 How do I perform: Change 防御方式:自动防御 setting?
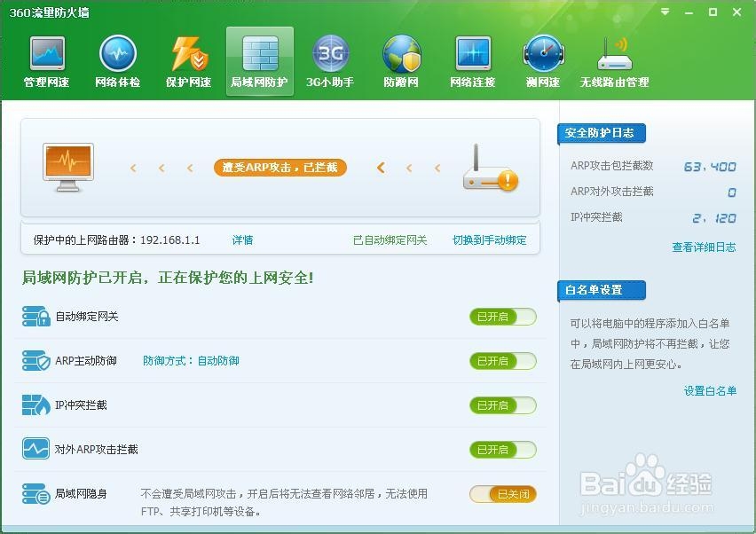(x=191, y=360)
